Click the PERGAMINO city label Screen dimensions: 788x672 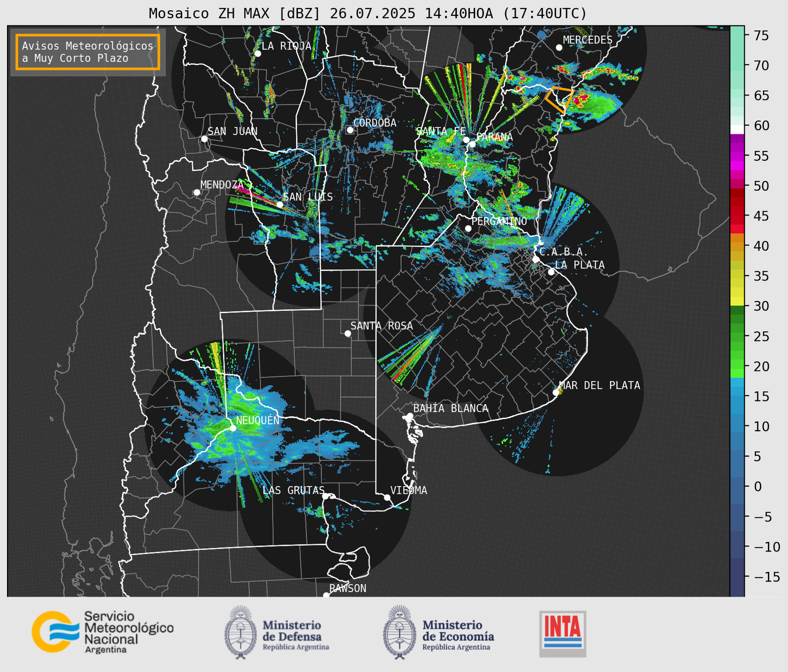pos(499,221)
